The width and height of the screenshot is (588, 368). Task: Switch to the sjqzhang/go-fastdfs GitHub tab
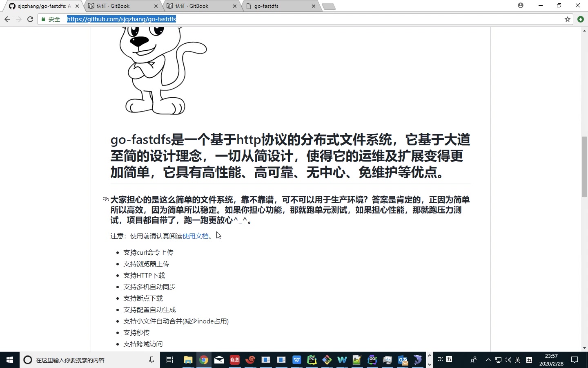coord(44,6)
